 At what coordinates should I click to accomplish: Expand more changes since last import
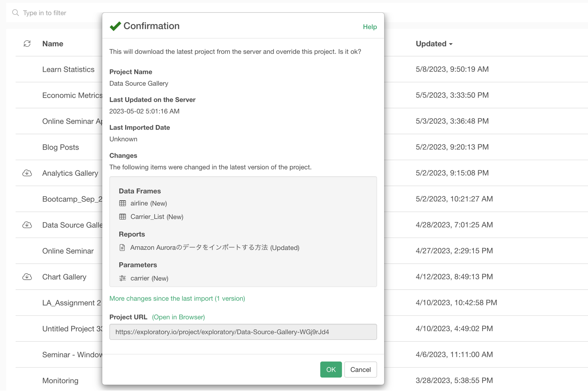coord(177,298)
